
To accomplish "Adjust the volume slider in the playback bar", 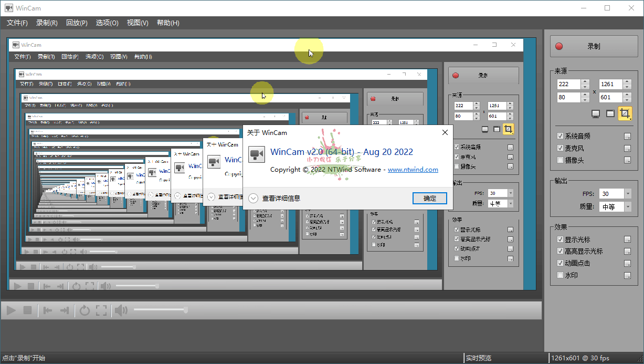I will click(x=160, y=310).
